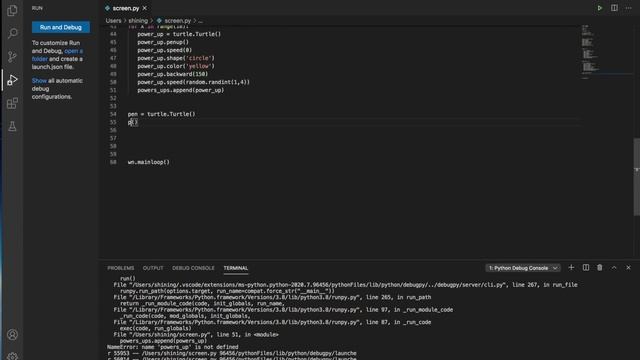Click the powers_ups.append(power_up) editor line
Screen dimensions: 640x360
coord(180,90)
